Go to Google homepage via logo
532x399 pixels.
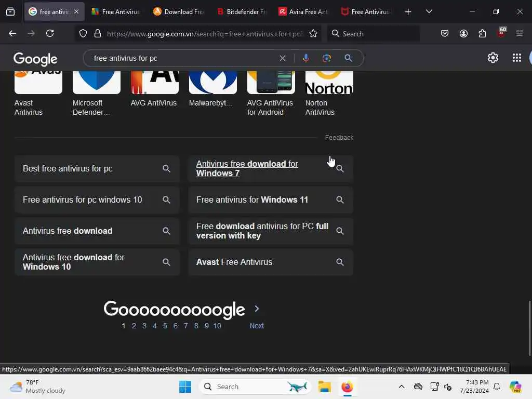tap(35, 59)
